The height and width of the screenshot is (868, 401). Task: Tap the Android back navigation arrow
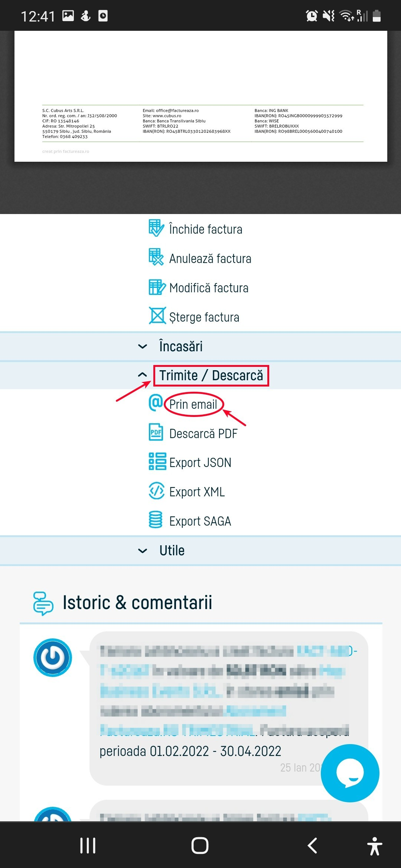312,845
